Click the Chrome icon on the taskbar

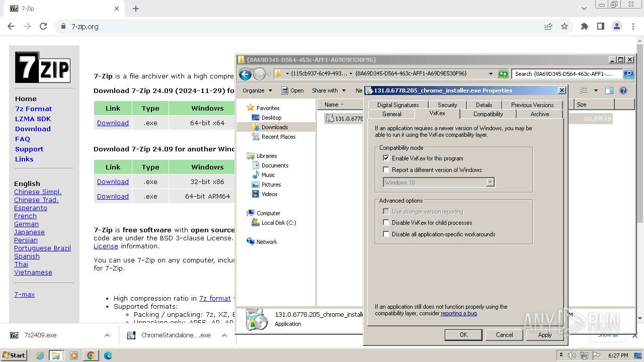point(91,355)
